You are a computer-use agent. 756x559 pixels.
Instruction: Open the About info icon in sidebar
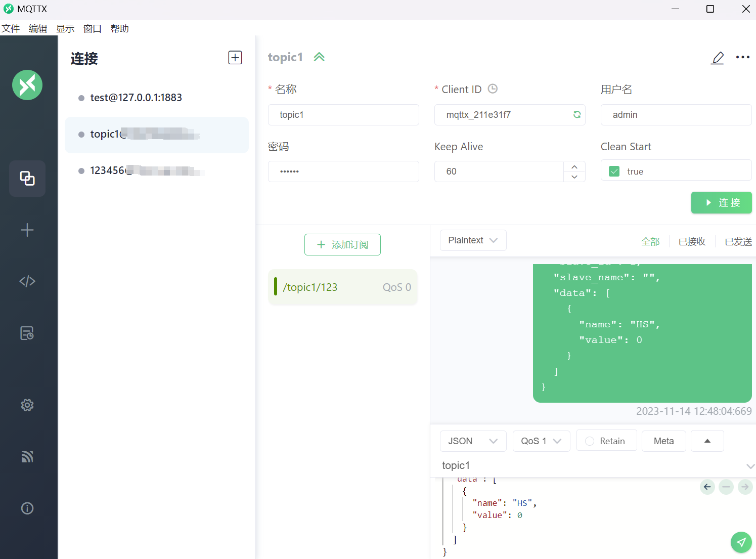click(27, 508)
